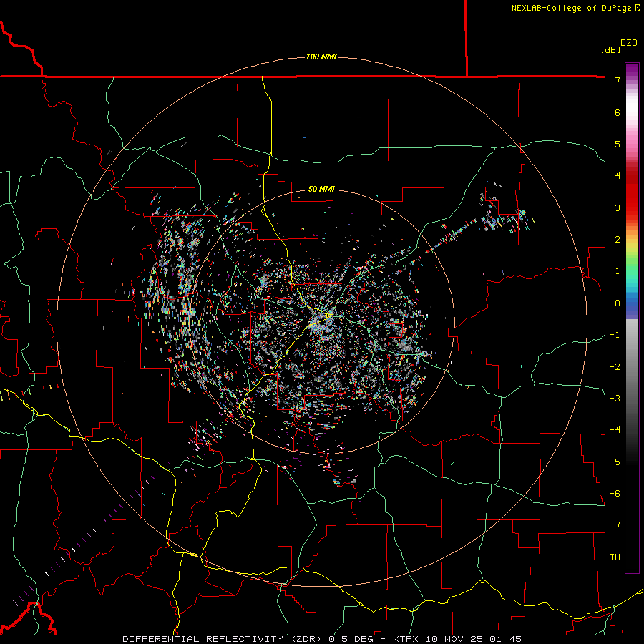Click the 2 value on the scale
This screenshot has height=644, width=644.
618,240
